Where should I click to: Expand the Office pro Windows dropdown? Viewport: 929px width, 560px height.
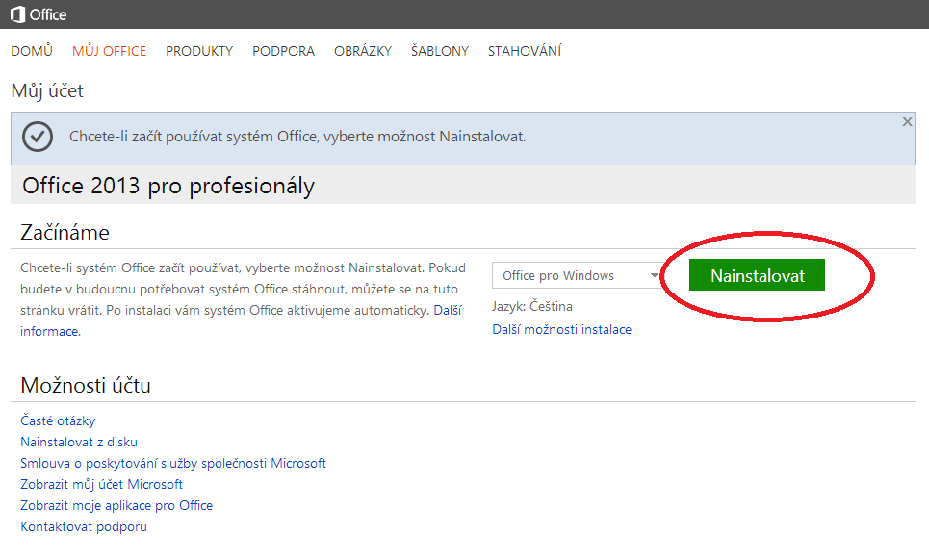[578, 275]
